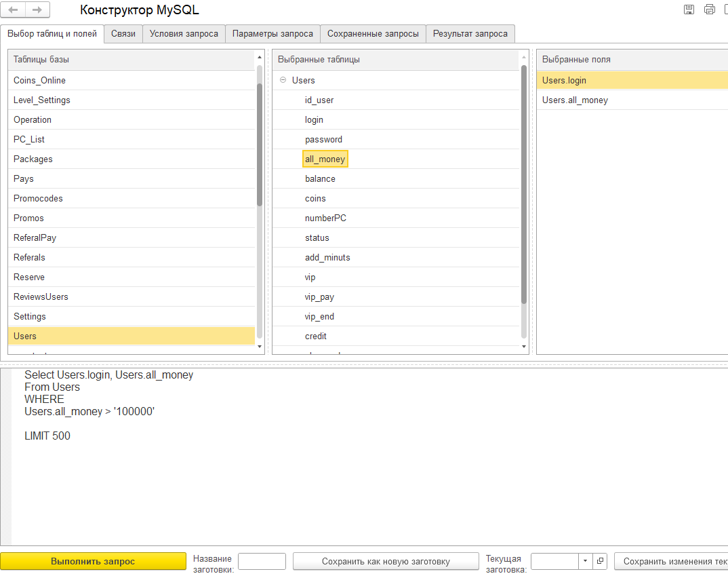The height and width of the screenshot is (578, 728).
Task: Click the Users.all_money > '100000' condition line
Action: [89, 411]
